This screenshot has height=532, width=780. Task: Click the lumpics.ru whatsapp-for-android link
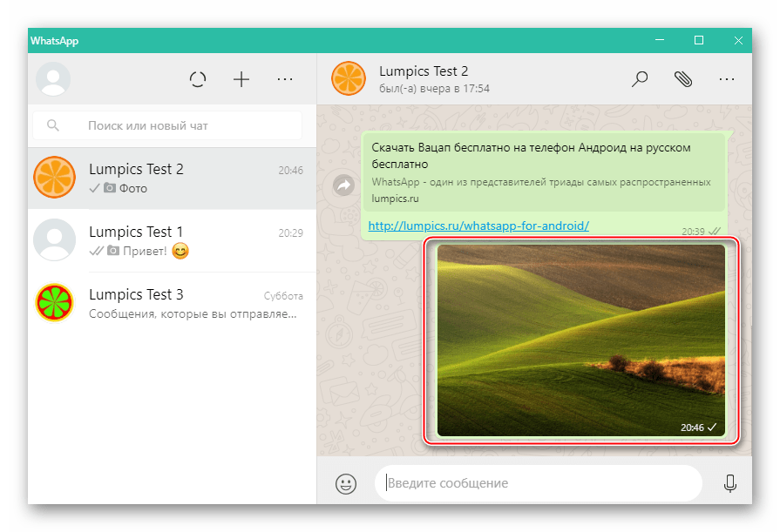(x=478, y=226)
